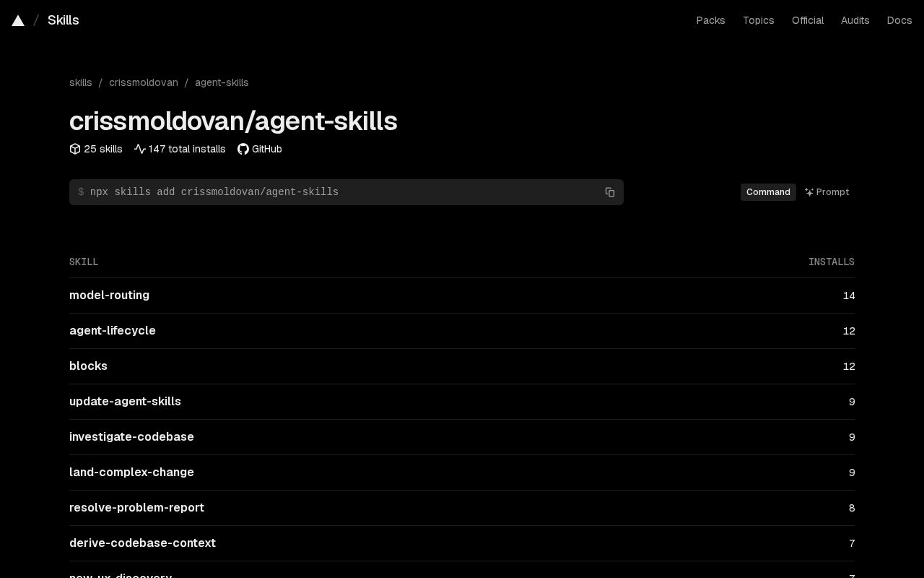Click the agent-skills breadcrumb
The image size is (924, 578).
(x=222, y=82)
